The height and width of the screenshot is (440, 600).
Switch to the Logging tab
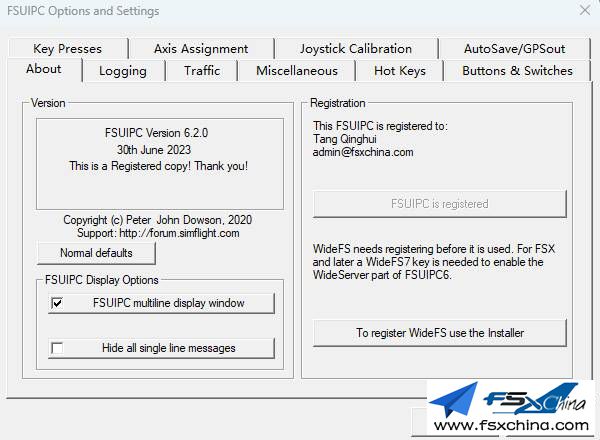point(123,71)
